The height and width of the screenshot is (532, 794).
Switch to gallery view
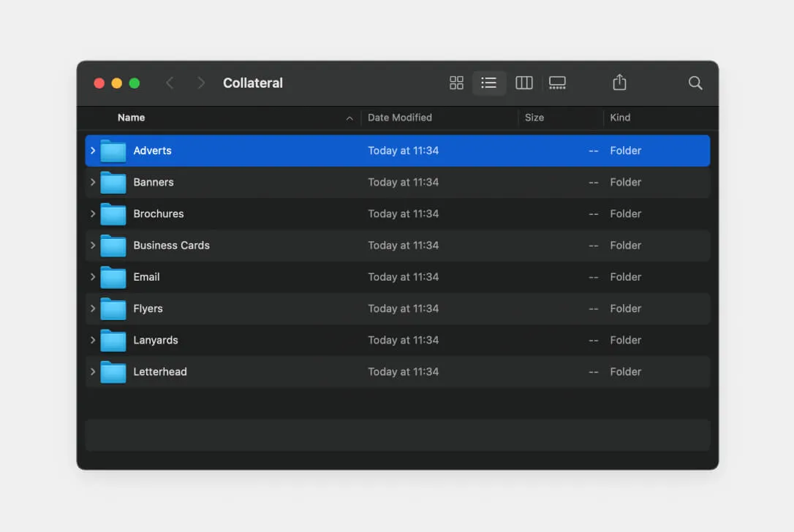(557, 83)
